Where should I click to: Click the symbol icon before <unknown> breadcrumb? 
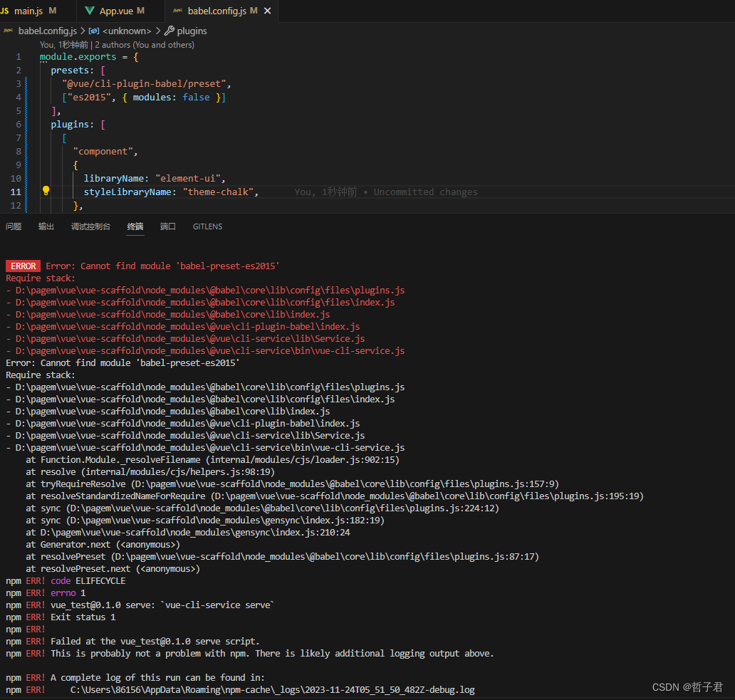click(94, 31)
